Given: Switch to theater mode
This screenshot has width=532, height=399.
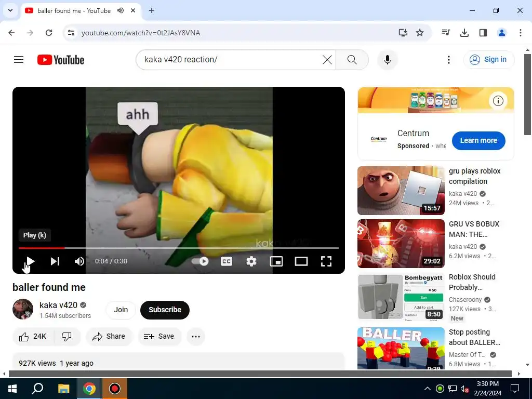Looking at the screenshot, I should coord(301,261).
